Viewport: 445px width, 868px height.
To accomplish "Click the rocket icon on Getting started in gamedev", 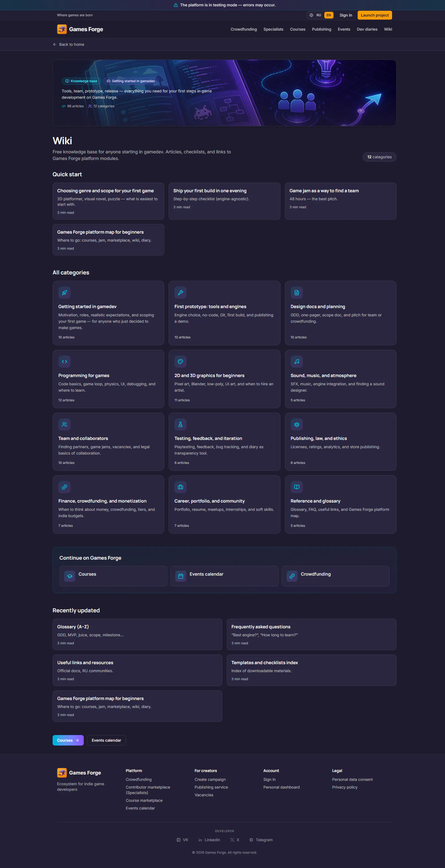I will coord(64,293).
